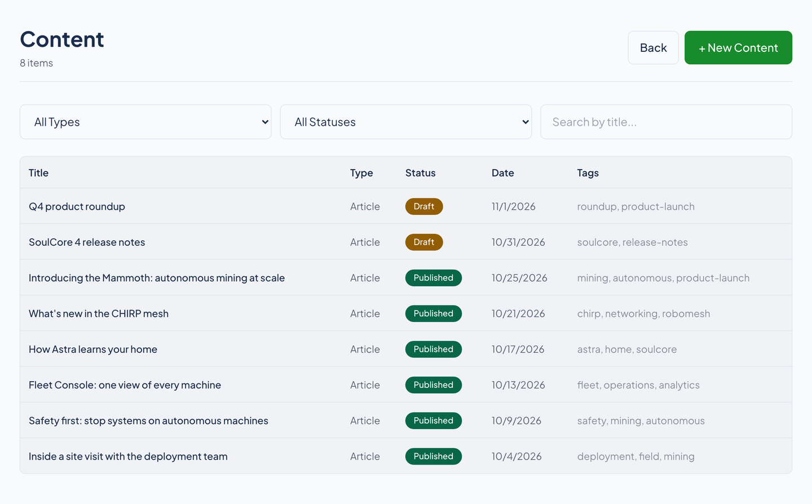The image size is (812, 504).
Task: Click the Back button
Action: tap(653, 48)
